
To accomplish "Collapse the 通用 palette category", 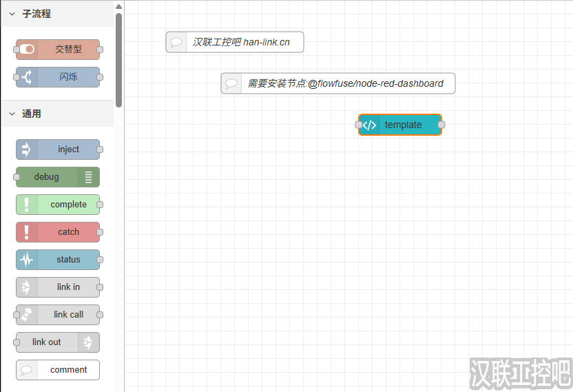I will tap(12, 114).
